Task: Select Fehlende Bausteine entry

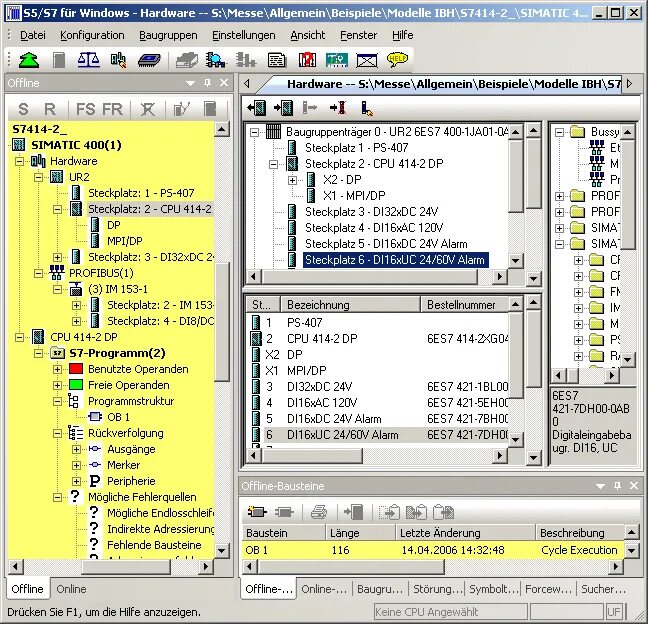Action: point(154,545)
